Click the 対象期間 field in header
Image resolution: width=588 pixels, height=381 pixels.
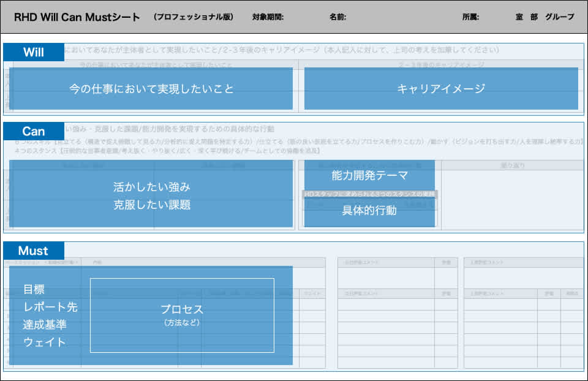268,17
